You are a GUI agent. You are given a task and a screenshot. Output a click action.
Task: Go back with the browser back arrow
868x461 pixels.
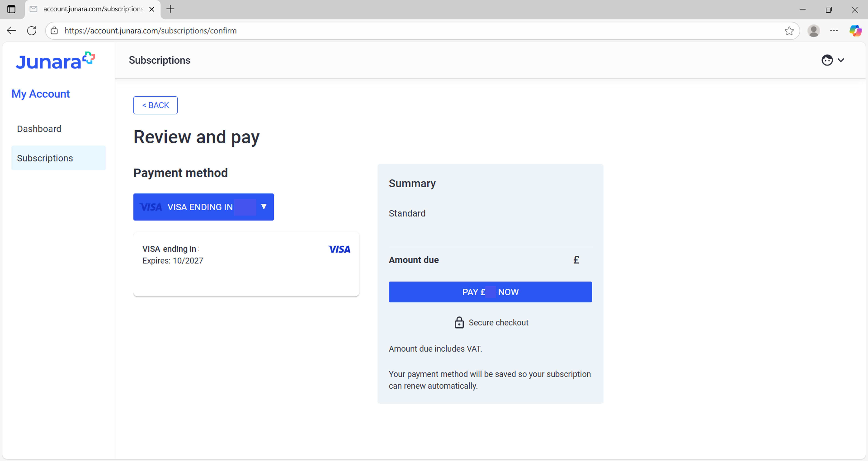click(x=11, y=31)
